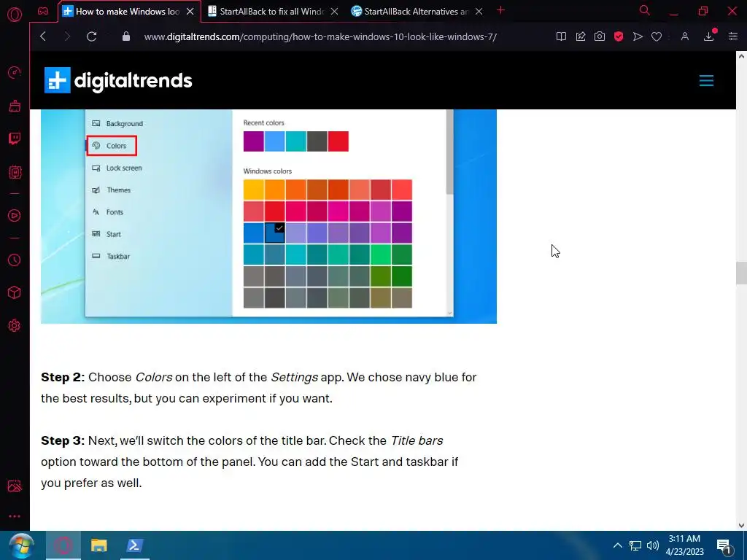The height and width of the screenshot is (560, 747).
Task: Open the network tray icon
Action: 635,545
